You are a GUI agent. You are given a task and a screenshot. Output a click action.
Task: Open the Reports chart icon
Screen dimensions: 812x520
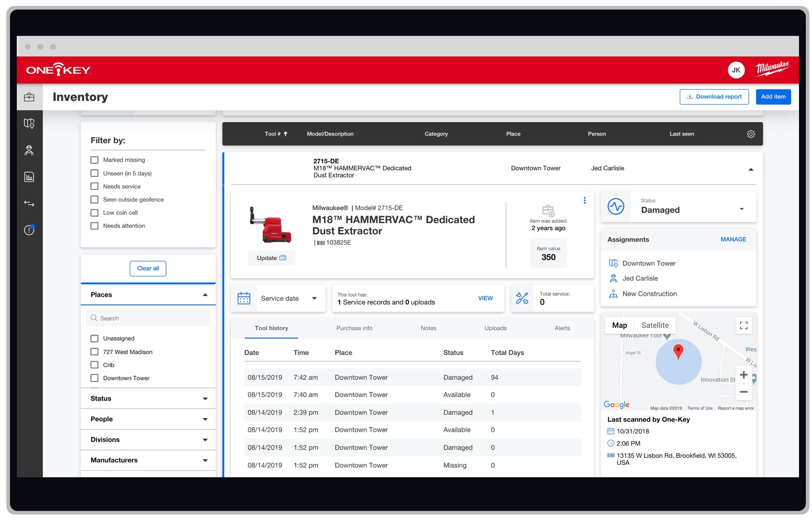[x=29, y=176]
